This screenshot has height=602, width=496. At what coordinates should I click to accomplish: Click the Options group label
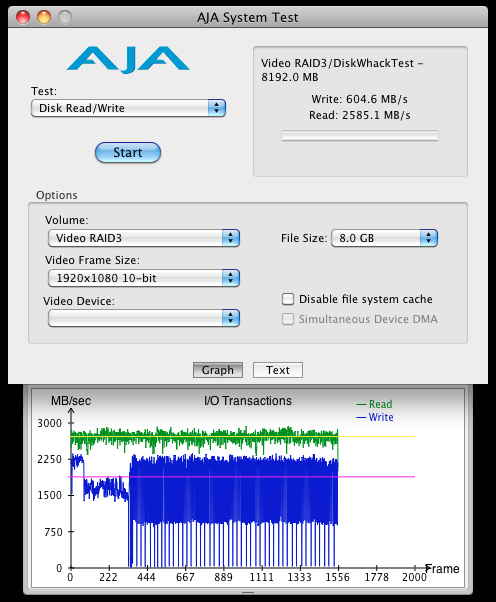point(57,195)
